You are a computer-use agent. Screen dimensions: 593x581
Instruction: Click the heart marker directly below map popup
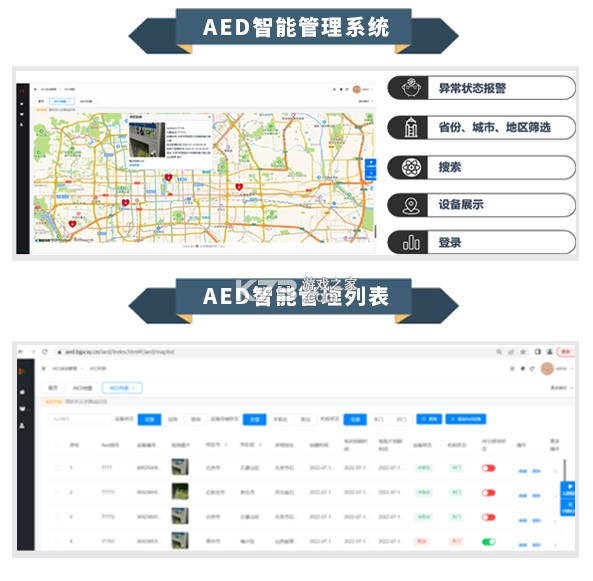168,177
